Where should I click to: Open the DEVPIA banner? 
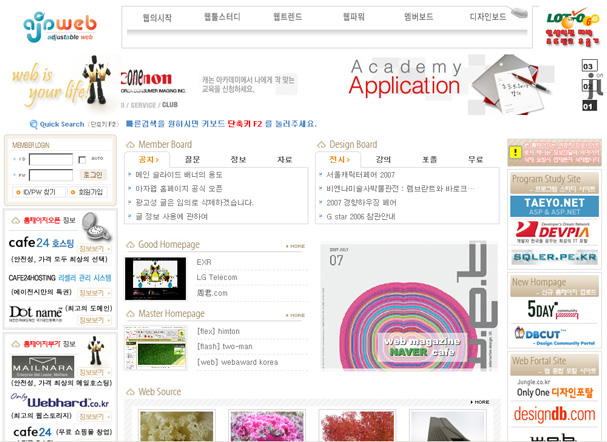coord(554,232)
